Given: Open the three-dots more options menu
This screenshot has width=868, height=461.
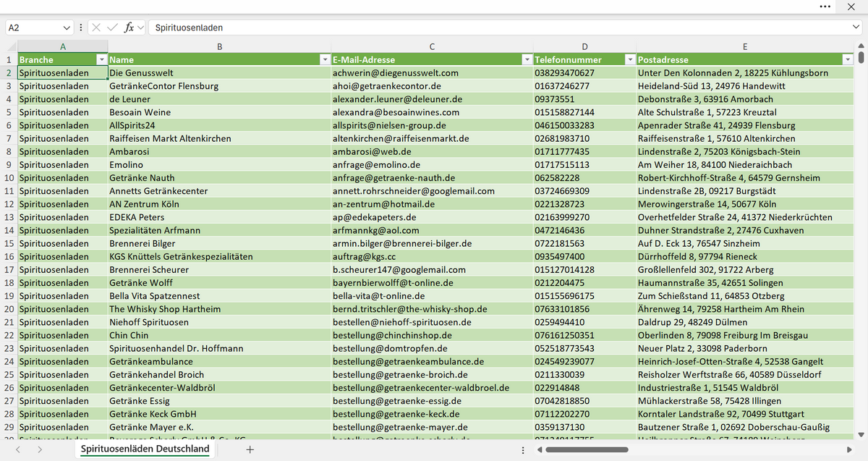Looking at the screenshot, I should tap(825, 6).
